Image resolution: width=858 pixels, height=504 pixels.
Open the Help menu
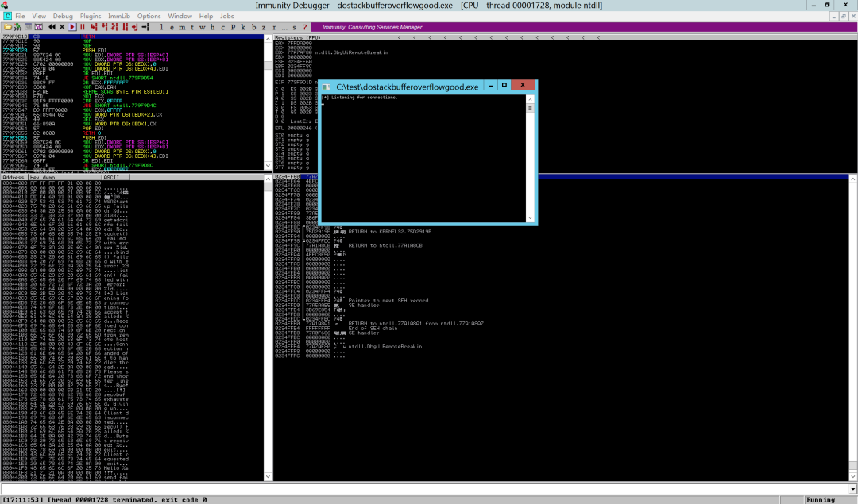tap(206, 16)
